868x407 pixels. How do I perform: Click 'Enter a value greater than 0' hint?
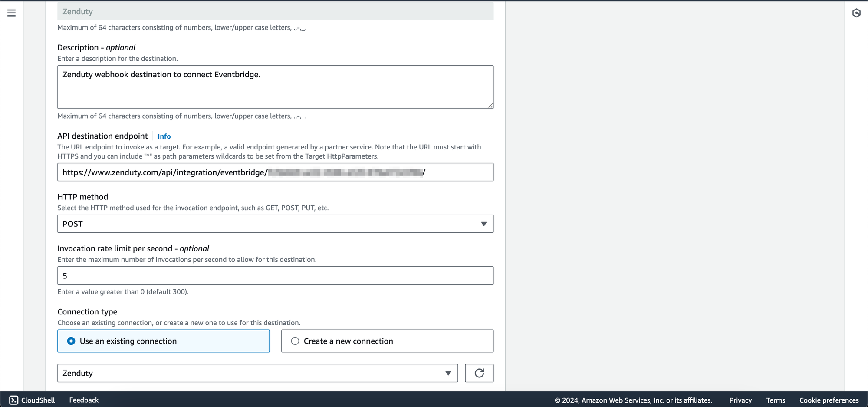pyautogui.click(x=123, y=292)
